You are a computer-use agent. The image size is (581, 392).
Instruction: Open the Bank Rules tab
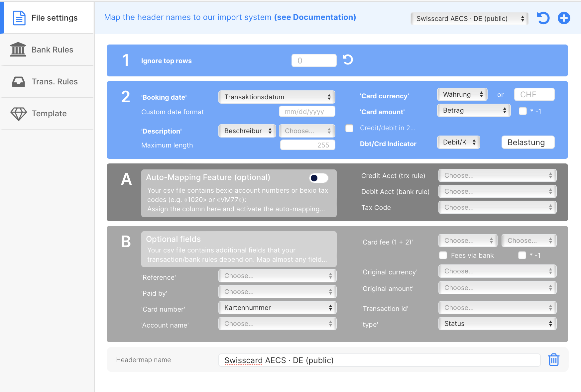tap(47, 49)
